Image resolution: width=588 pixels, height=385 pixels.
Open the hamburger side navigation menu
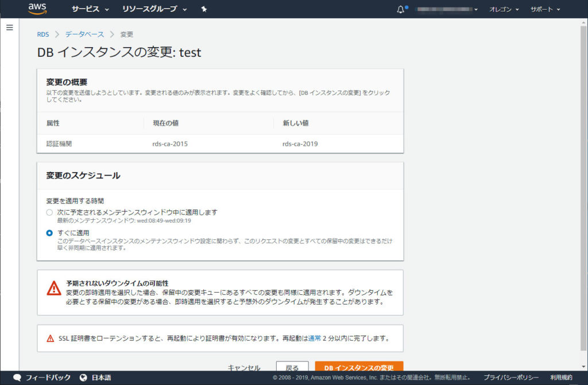point(9,28)
